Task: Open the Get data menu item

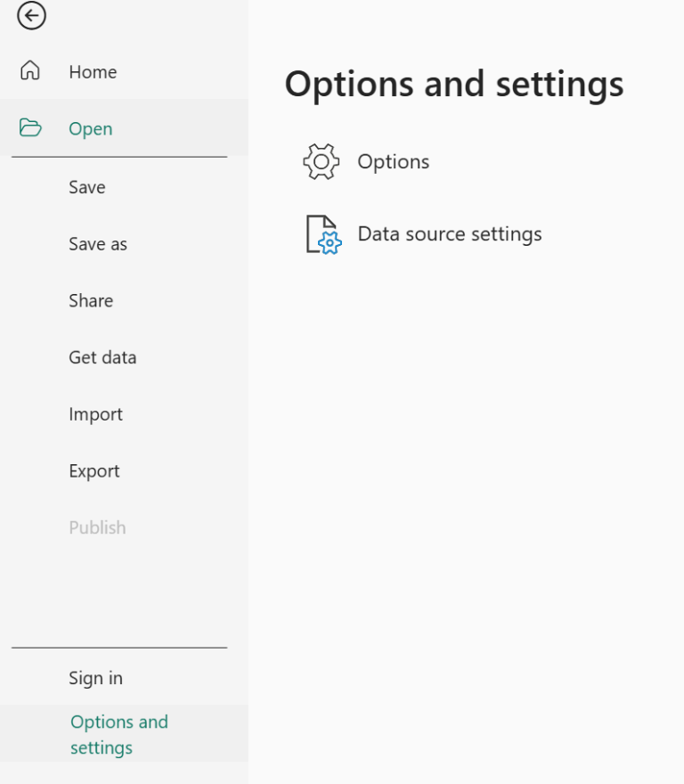Action: click(x=102, y=357)
